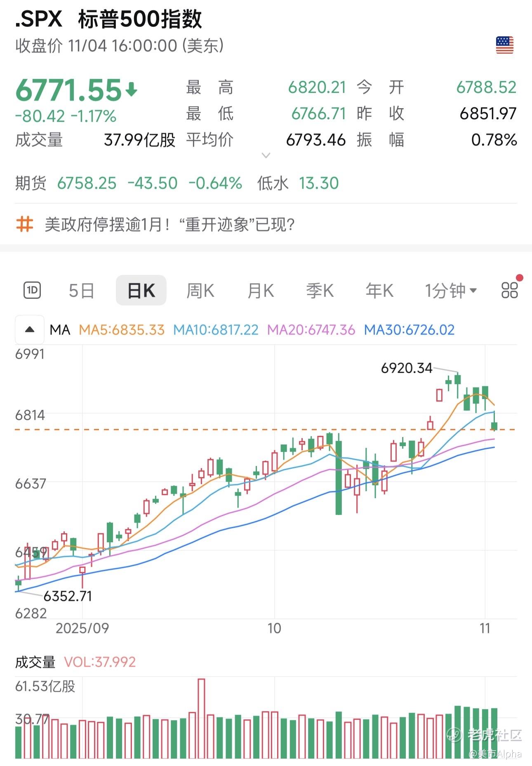Toggle the MA10 blue indicator label

tap(216, 330)
